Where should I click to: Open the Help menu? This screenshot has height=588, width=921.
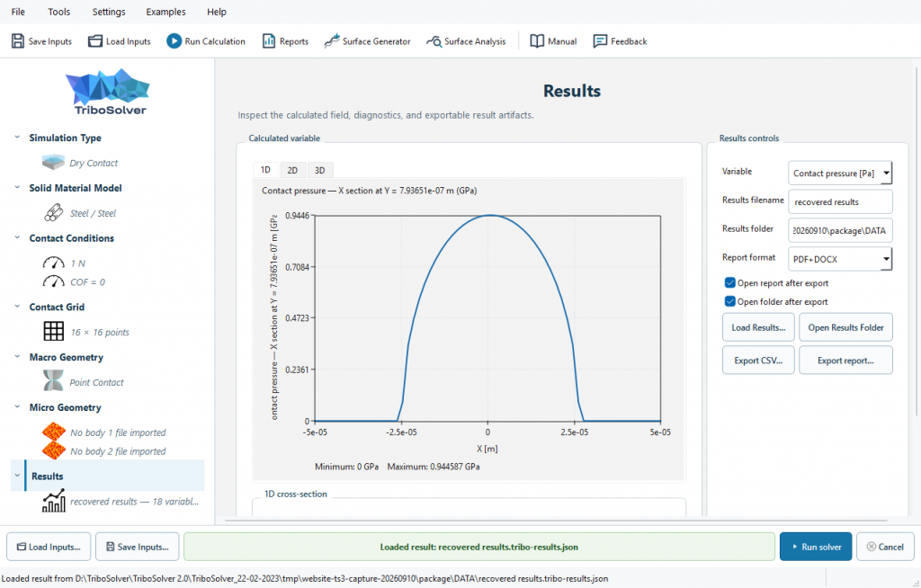tap(217, 12)
